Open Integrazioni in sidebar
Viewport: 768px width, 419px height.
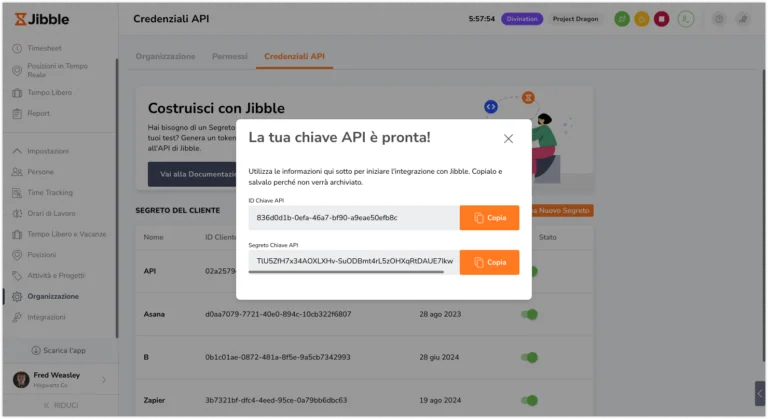(x=46, y=317)
